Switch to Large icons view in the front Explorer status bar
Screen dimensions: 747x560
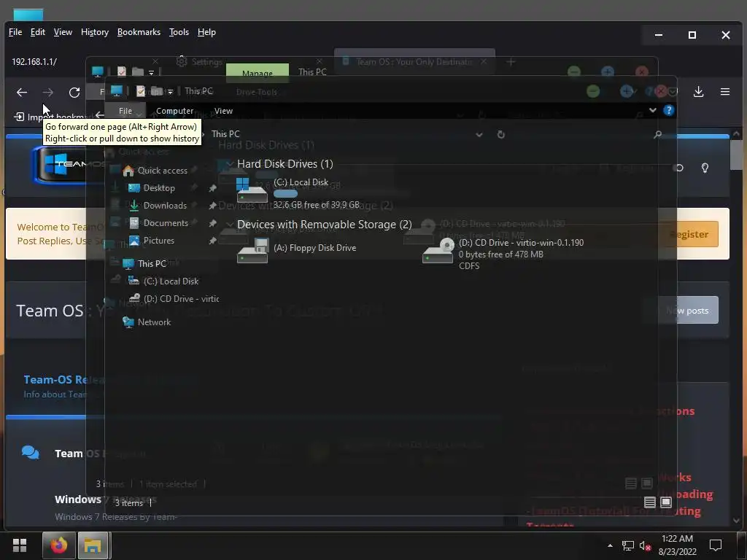click(665, 502)
